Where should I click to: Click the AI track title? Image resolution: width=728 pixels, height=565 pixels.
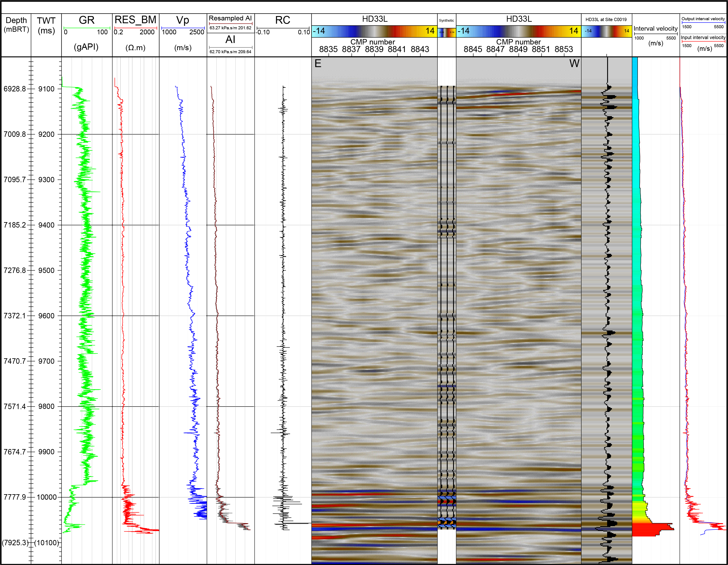click(230, 40)
